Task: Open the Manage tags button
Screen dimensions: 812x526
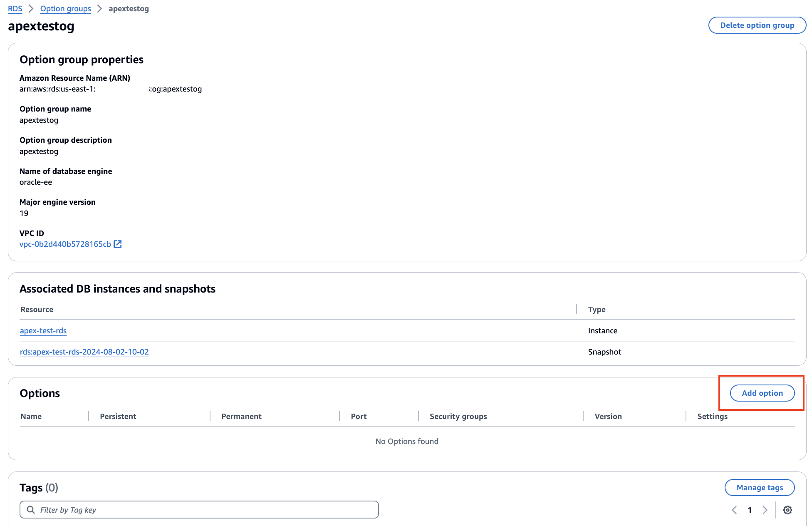Action: (x=760, y=488)
